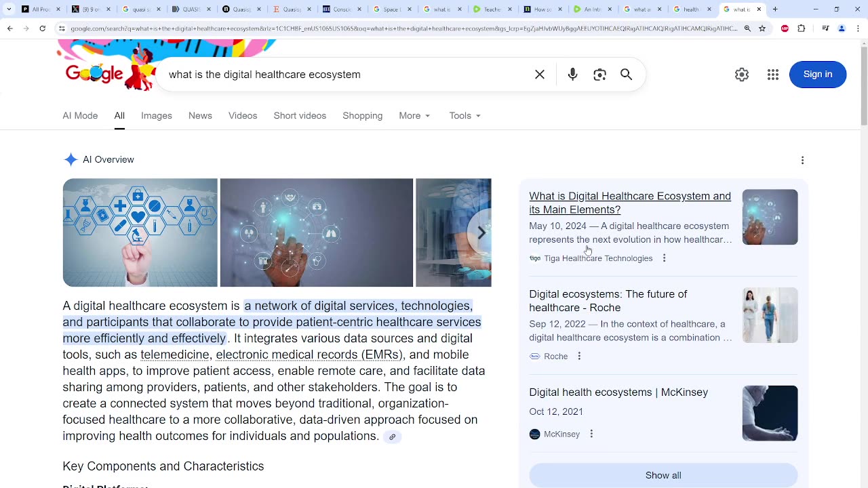
Task: Go back with browser back arrow
Action: pos(9,28)
